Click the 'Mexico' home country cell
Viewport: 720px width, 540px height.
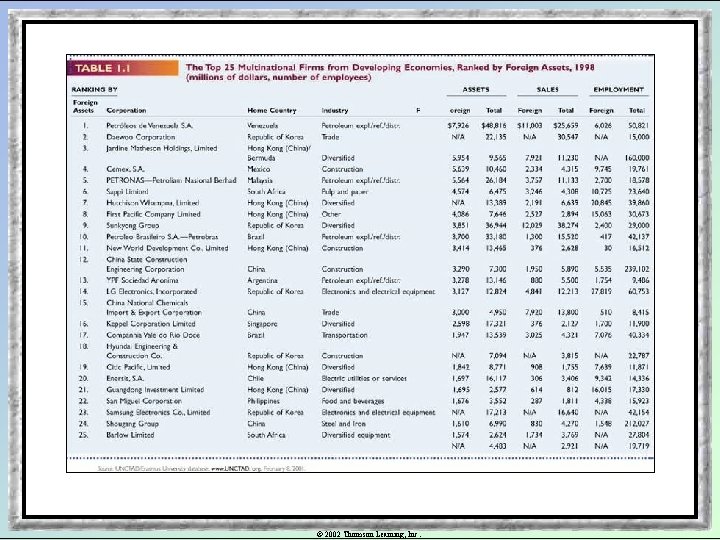coord(259,169)
